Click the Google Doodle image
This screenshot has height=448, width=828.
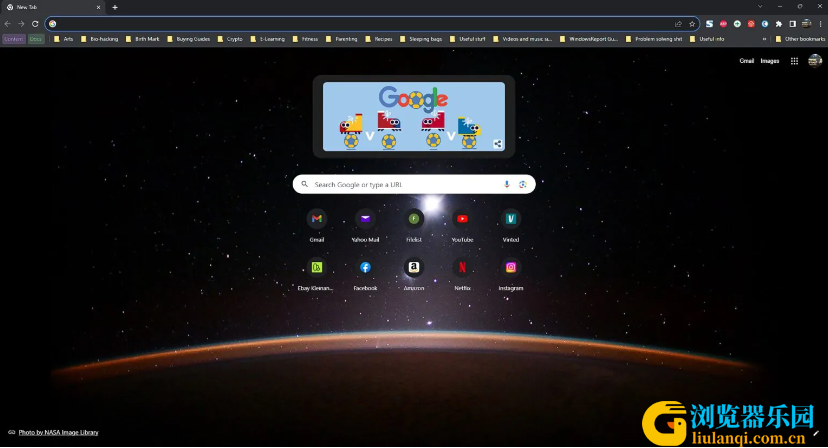413,116
